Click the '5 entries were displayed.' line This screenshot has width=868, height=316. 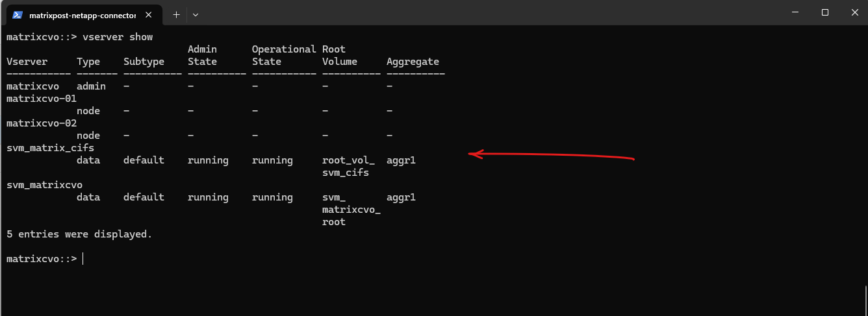pos(79,234)
